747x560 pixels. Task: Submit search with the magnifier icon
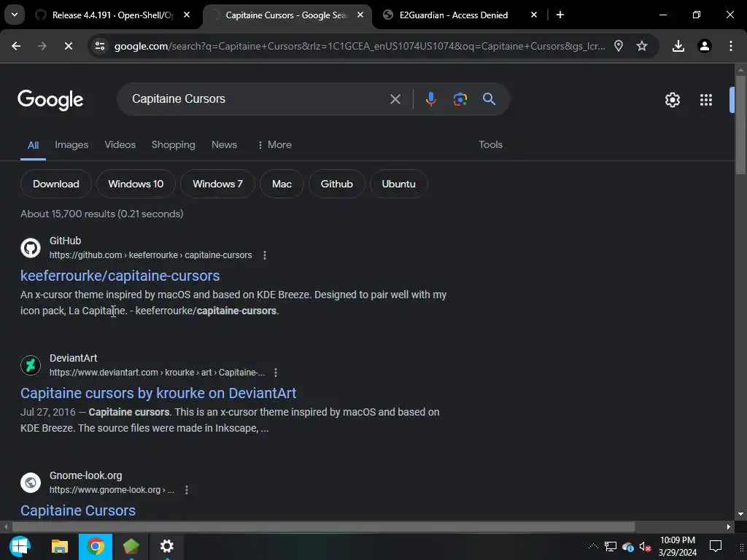click(x=489, y=99)
